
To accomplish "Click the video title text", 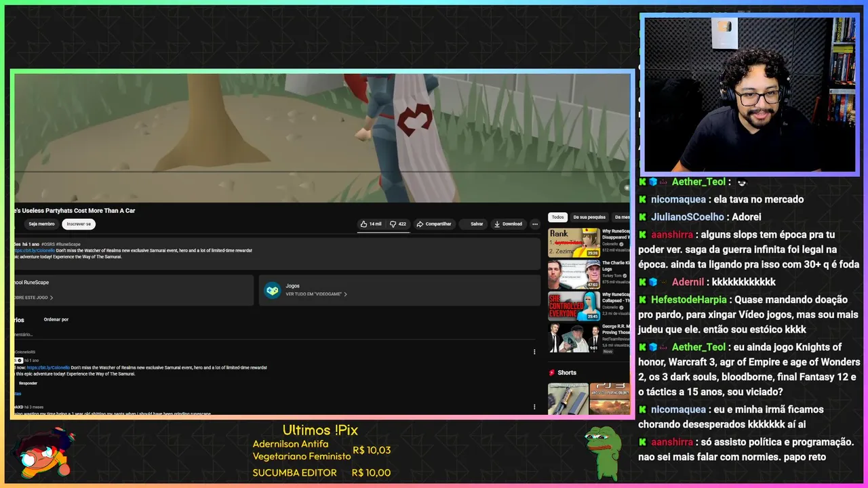I will [74, 211].
